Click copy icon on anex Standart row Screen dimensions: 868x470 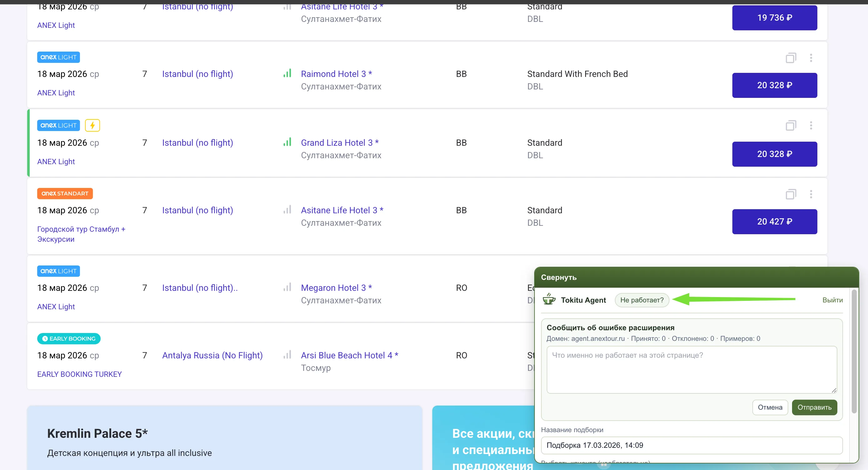(790, 194)
